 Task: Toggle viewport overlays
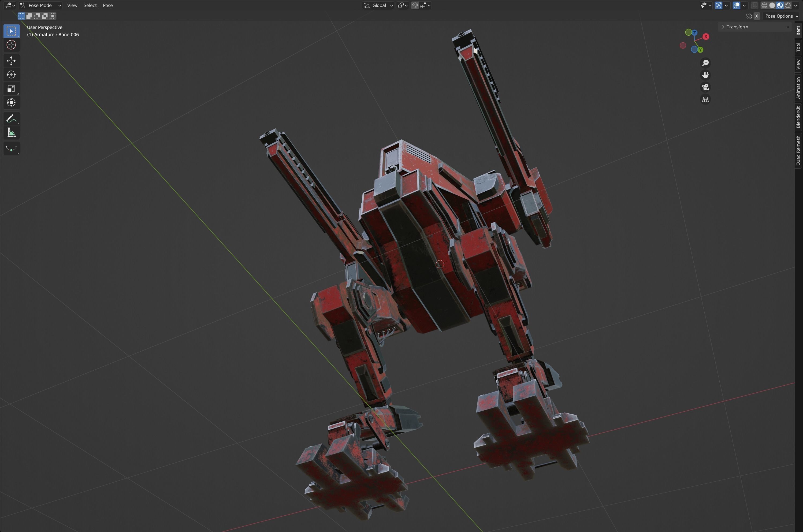coord(737,5)
